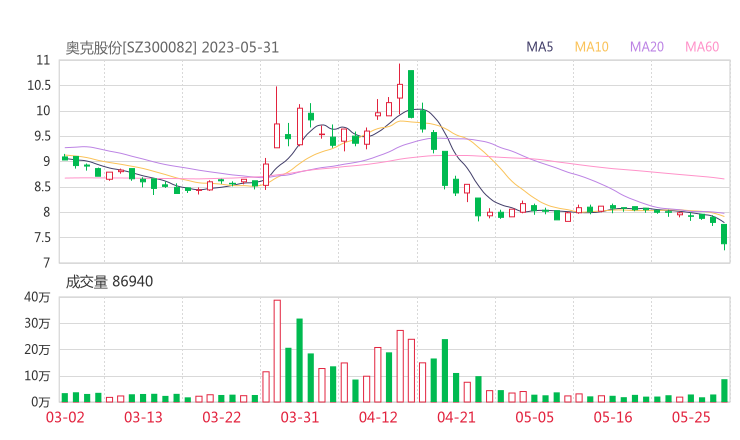Click the last green candlestick at far right

tap(724, 235)
